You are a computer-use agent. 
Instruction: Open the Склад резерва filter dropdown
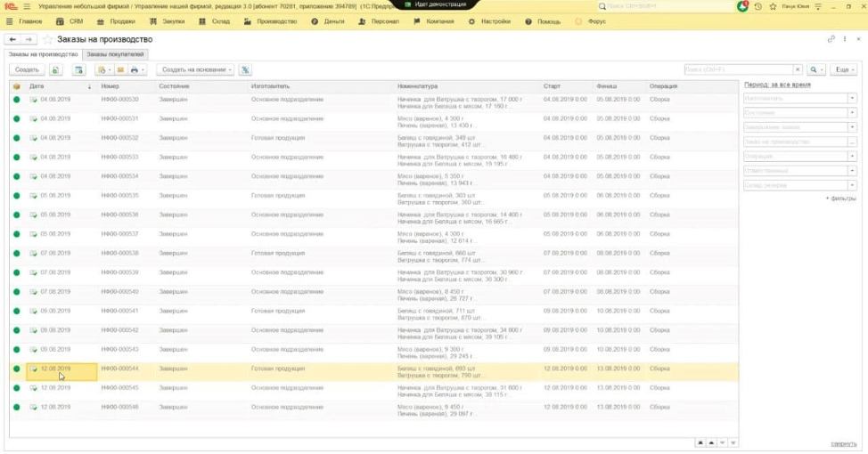pyautogui.click(x=853, y=185)
